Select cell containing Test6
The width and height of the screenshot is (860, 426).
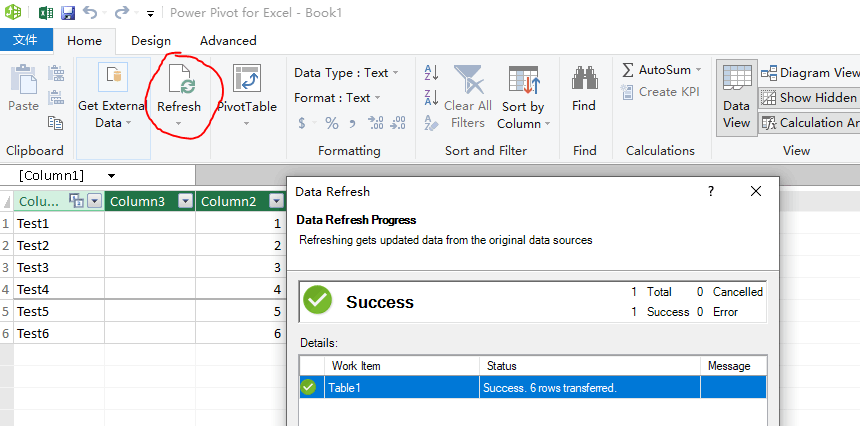pos(59,333)
